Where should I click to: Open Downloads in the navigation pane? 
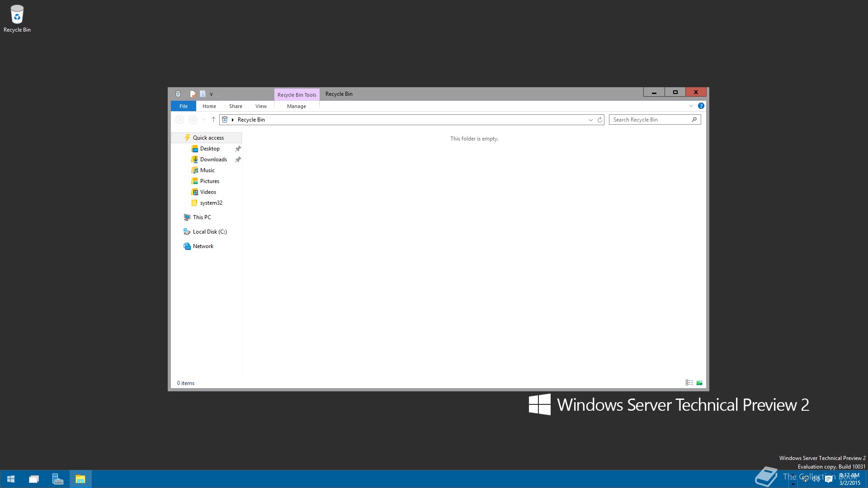point(213,160)
